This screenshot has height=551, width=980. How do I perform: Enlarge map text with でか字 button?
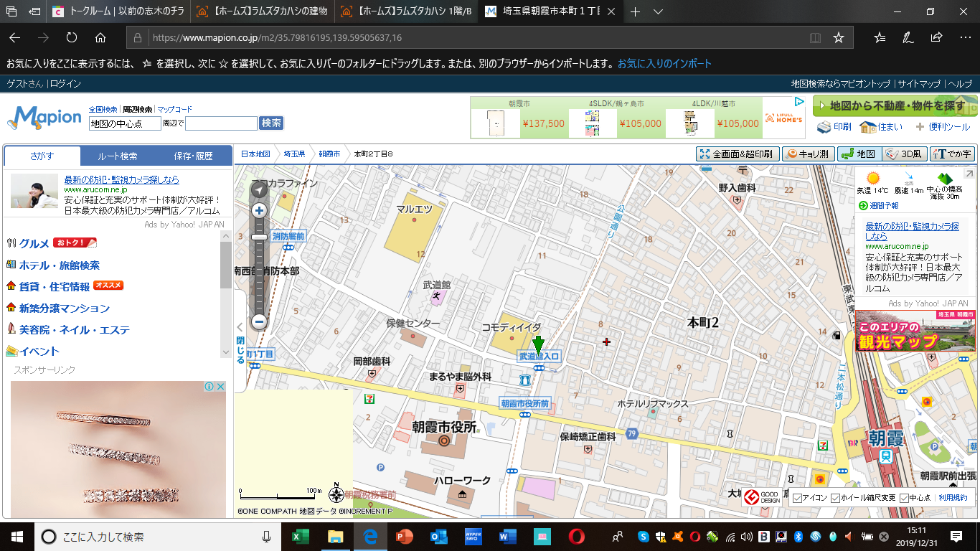point(952,154)
